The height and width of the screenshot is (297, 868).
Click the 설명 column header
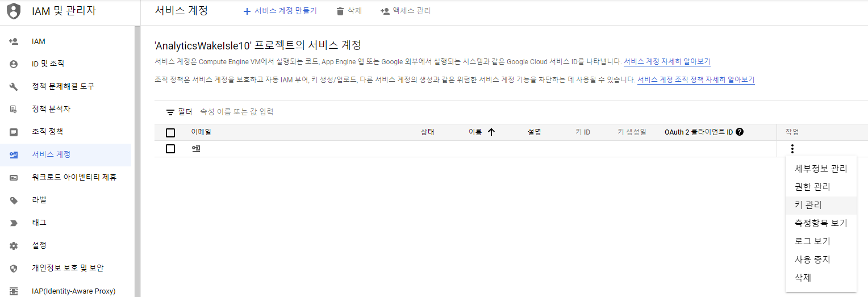534,132
